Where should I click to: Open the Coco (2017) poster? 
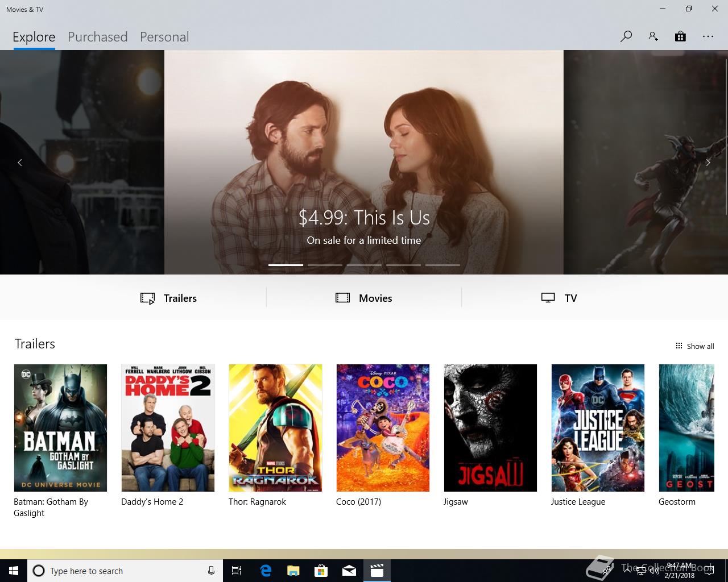[383, 428]
